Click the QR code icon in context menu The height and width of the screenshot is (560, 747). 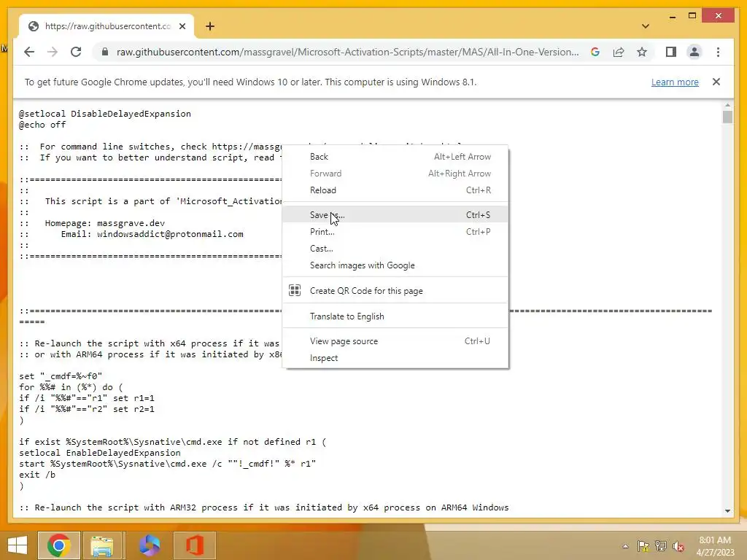pos(295,290)
